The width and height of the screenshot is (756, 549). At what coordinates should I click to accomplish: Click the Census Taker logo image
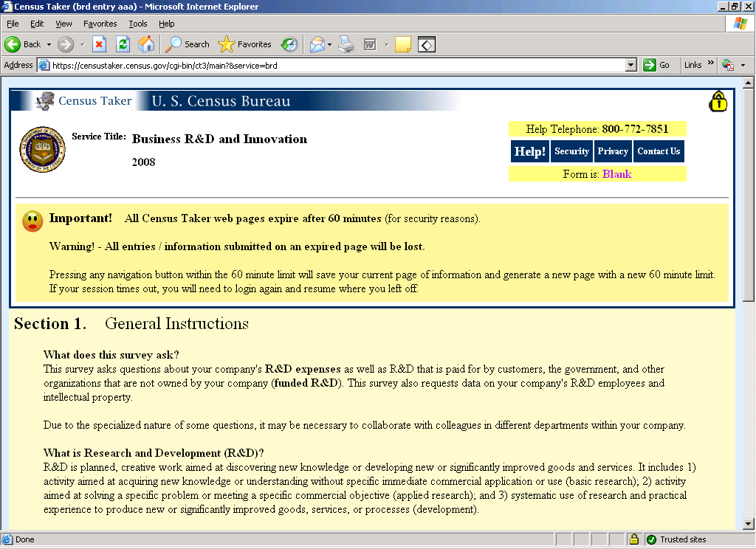tap(83, 101)
